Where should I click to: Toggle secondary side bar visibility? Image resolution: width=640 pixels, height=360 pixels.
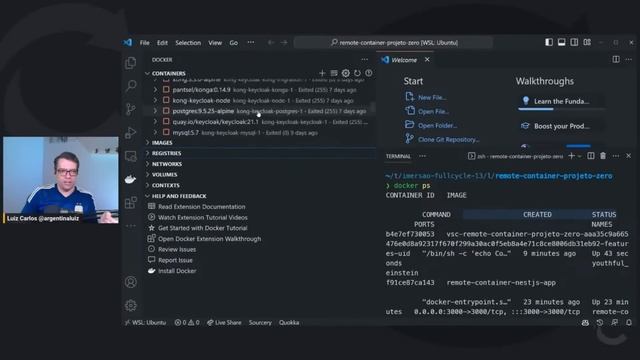pyautogui.click(x=574, y=42)
